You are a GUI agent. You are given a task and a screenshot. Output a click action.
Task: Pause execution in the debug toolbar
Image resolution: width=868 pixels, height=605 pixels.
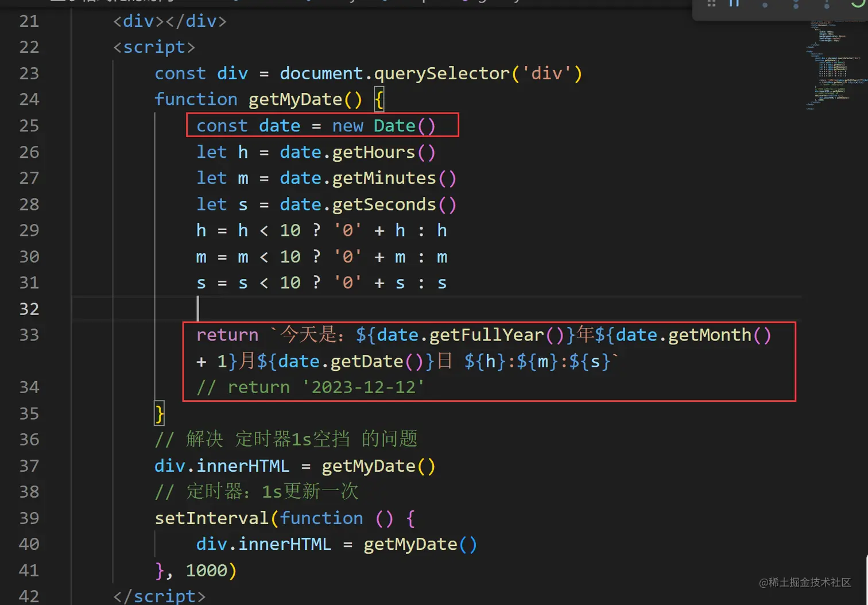[734, 3]
